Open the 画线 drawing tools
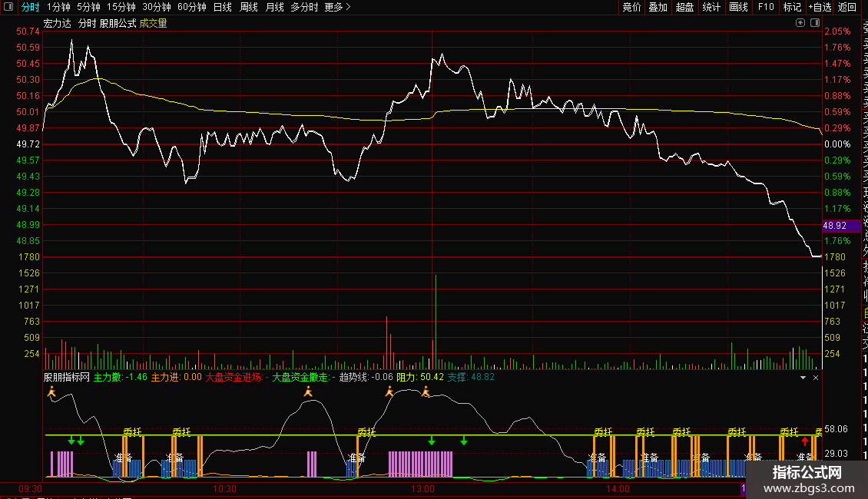 pos(738,8)
